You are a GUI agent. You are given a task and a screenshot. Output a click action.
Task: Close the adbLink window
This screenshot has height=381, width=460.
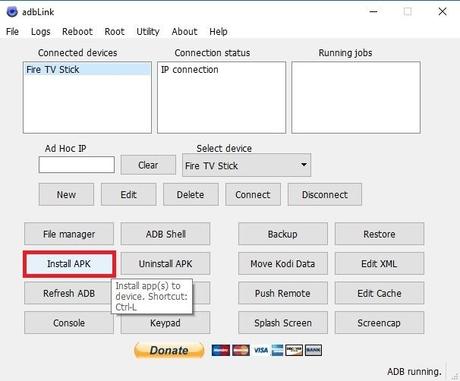tap(442, 12)
